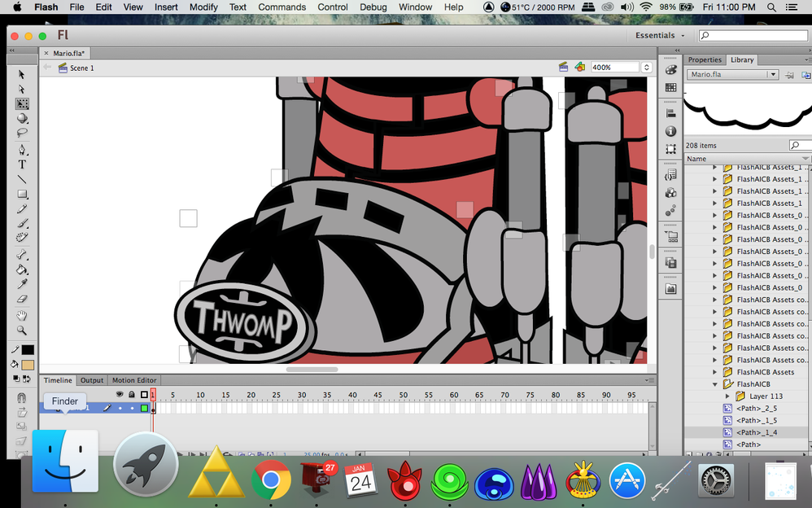The height and width of the screenshot is (508, 812).
Task: Swap stroke and fill colors
Action: point(26,379)
